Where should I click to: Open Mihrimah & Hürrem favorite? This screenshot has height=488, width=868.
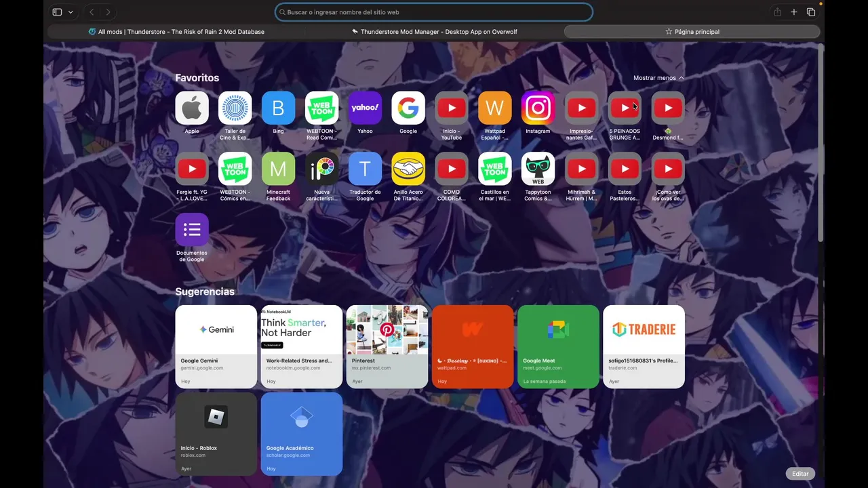[581, 169]
